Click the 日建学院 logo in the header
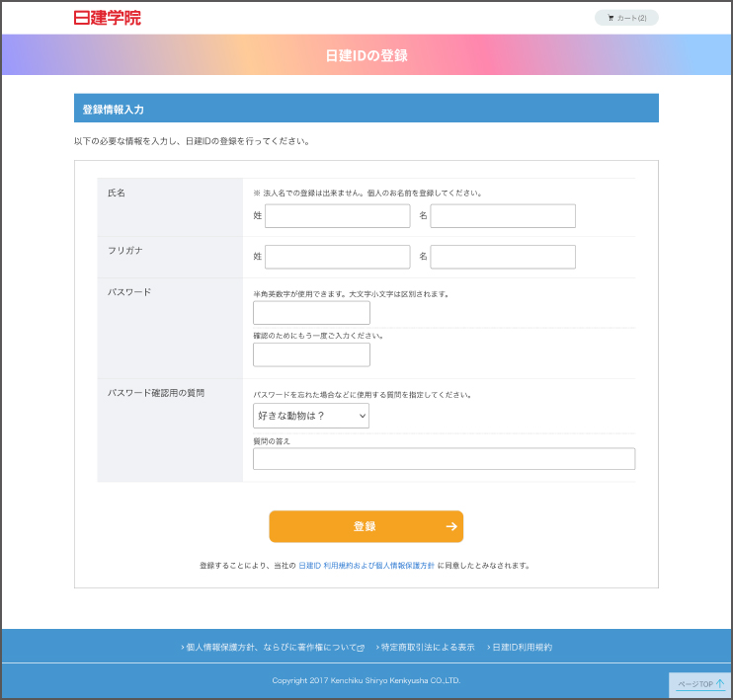Screen dimensions: 733x700 [107, 18]
